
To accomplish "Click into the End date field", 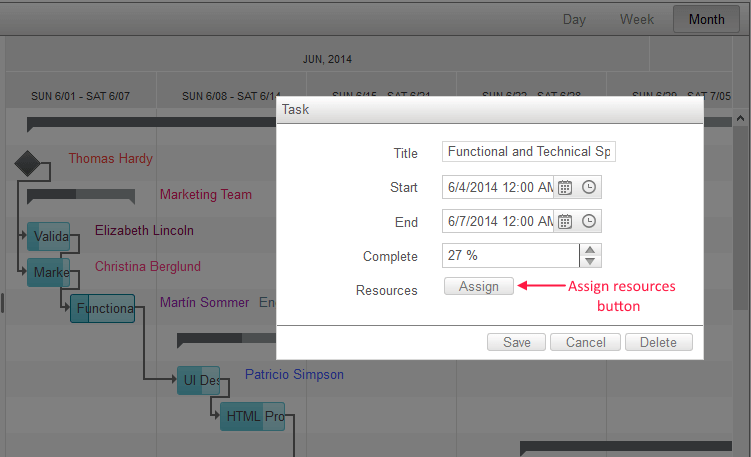I will pyautogui.click(x=498, y=221).
